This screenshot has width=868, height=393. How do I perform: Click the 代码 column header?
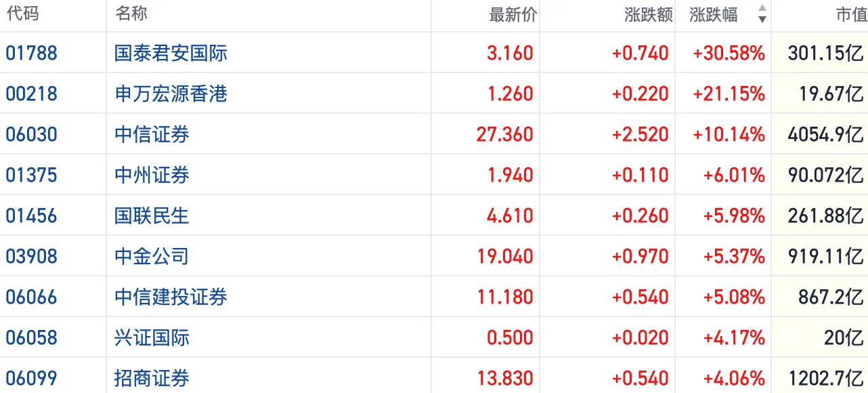(22, 14)
